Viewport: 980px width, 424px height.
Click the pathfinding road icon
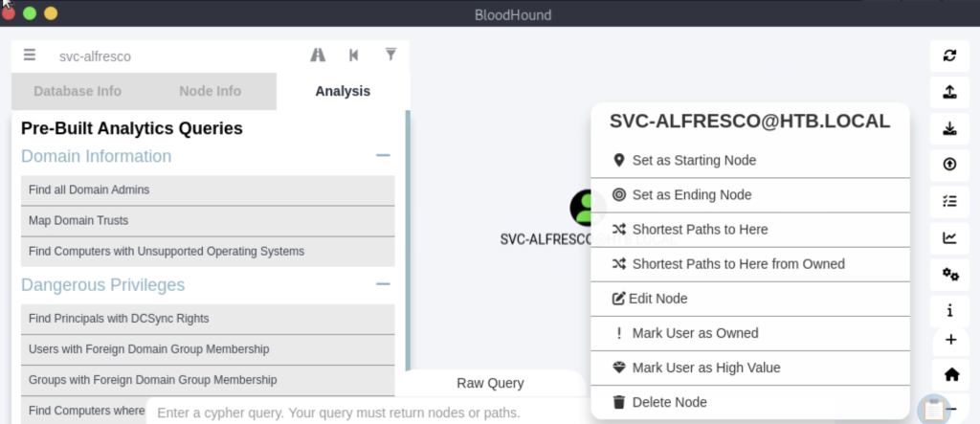pos(318,55)
